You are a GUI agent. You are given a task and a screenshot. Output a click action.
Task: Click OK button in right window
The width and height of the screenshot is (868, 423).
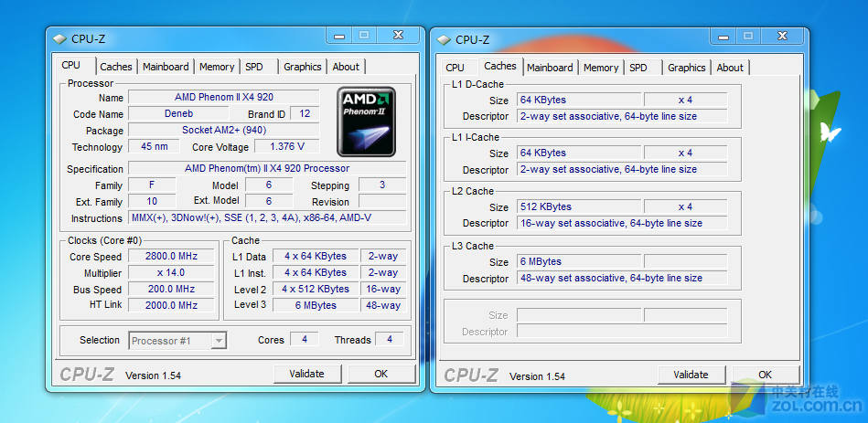[765, 375]
